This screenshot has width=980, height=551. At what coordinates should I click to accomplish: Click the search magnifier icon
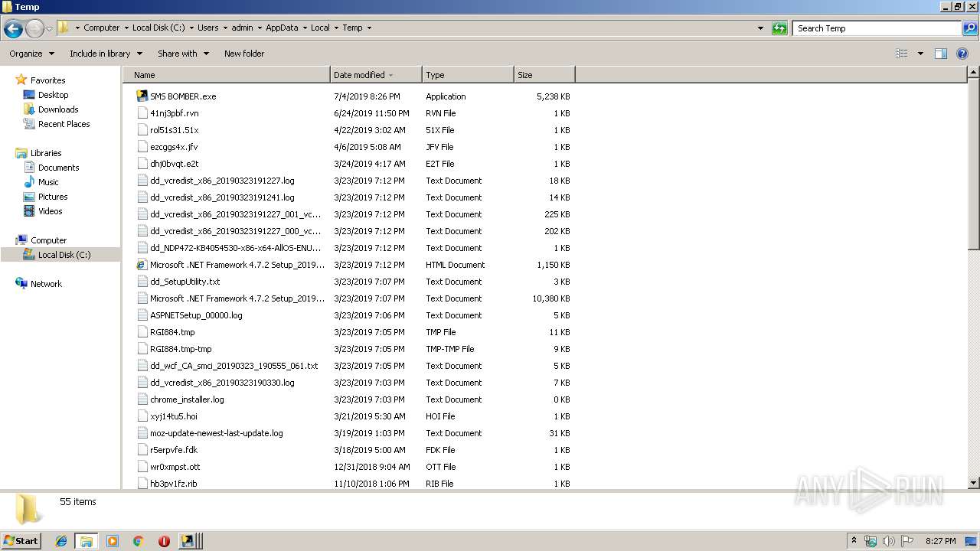click(969, 28)
